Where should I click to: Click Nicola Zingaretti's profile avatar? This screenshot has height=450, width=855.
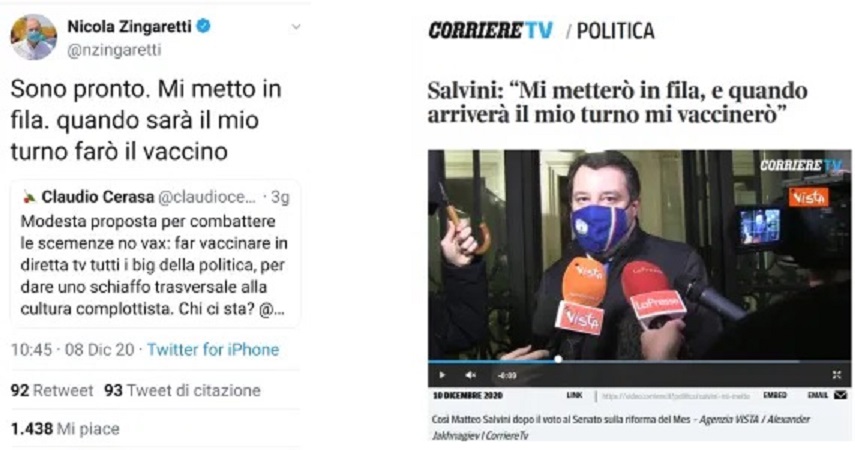pyautogui.click(x=33, y=37)
